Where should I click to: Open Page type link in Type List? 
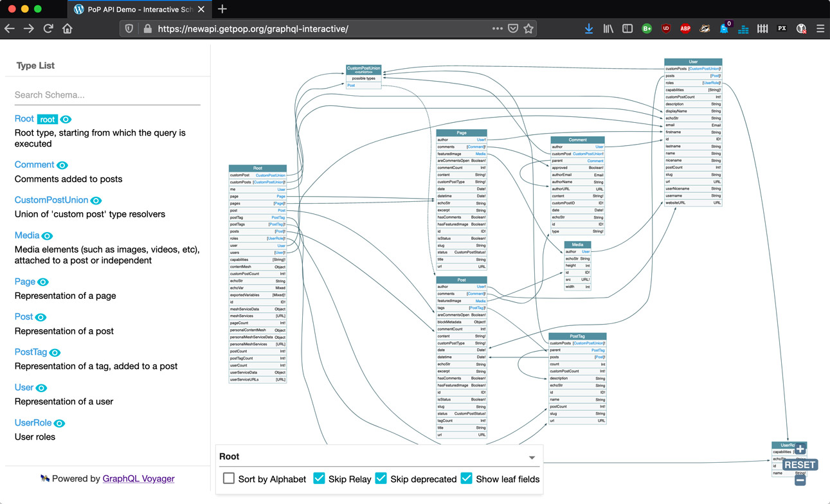click(24, 282)
